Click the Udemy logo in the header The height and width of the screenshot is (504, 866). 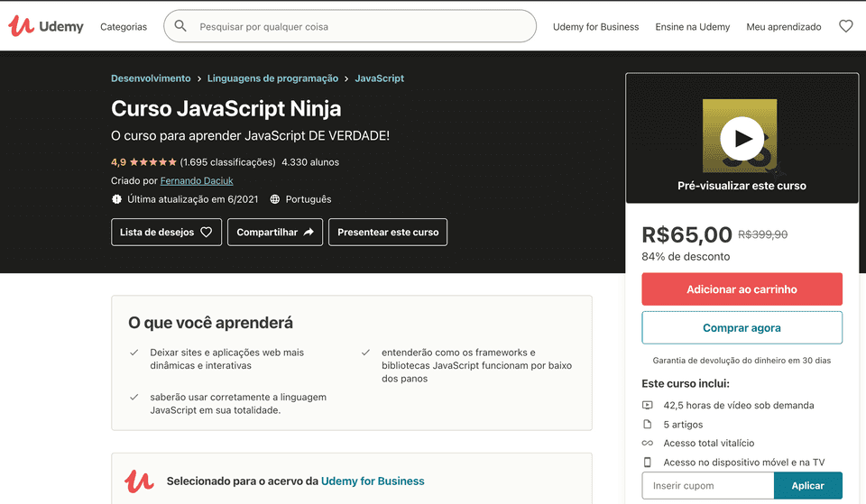click(x=46, y=26)
